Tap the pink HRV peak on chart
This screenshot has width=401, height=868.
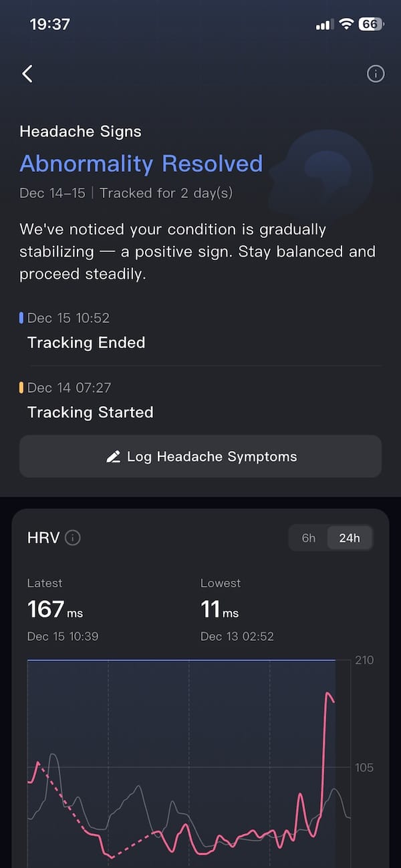tap(329, 696)
